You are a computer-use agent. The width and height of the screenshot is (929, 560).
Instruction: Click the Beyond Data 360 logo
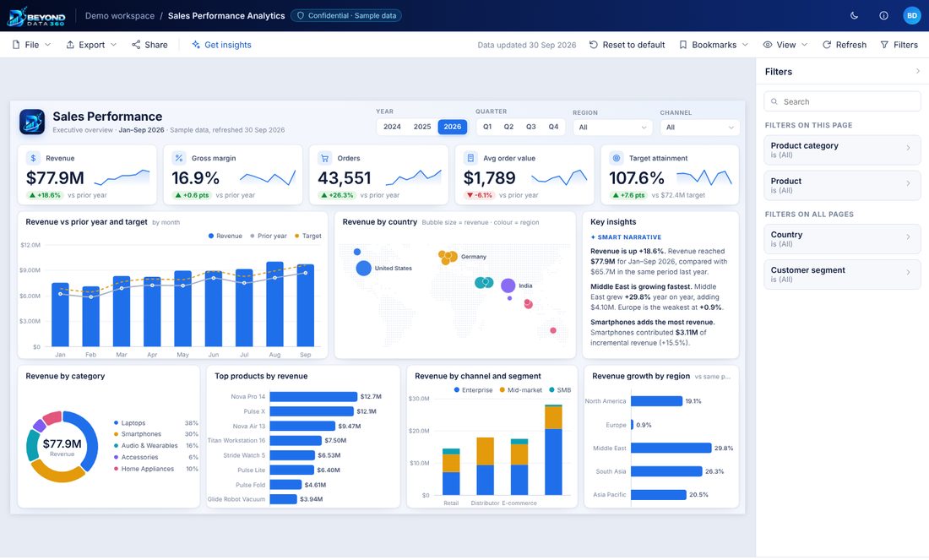(x=36, y=17)
